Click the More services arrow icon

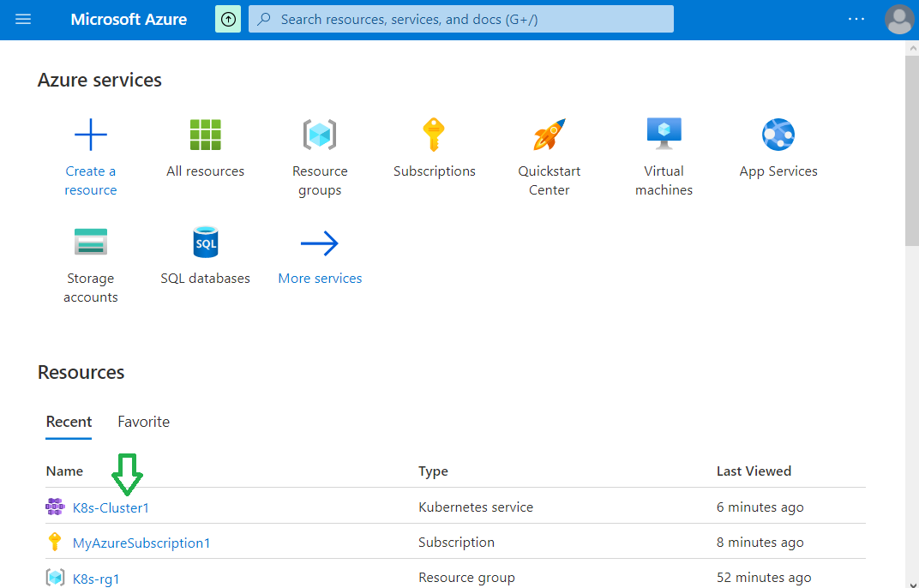pos(320,243)
